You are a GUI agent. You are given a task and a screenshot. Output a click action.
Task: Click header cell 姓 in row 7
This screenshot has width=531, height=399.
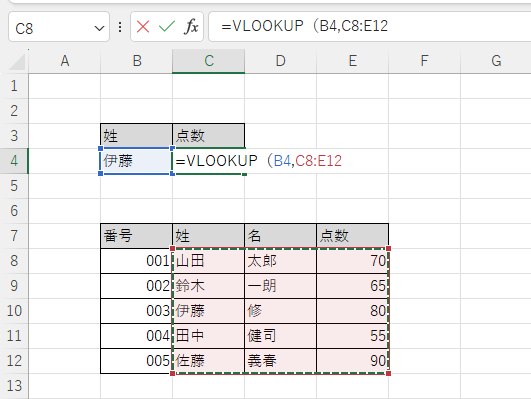pyautogui.click(x=209, y=236)
